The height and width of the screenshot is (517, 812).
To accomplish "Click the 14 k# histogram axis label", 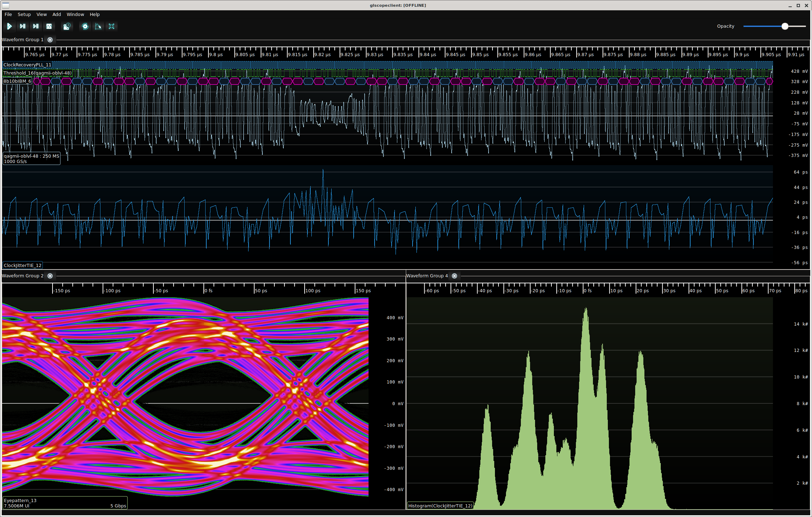I will tap(801, 324).
